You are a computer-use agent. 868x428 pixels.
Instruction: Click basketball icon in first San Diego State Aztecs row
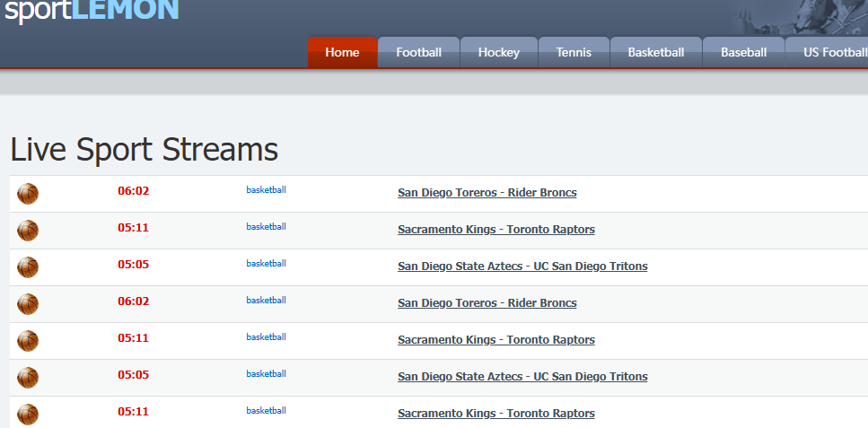click(x=28, y=267)
